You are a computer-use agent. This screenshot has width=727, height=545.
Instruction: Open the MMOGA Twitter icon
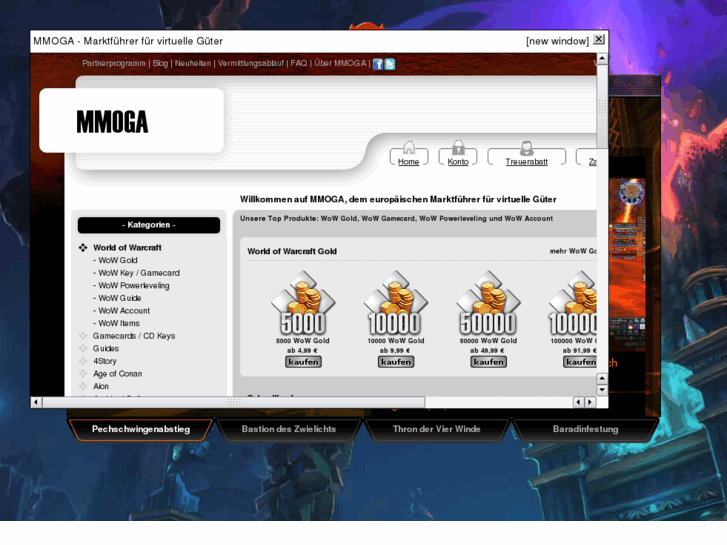390,64
